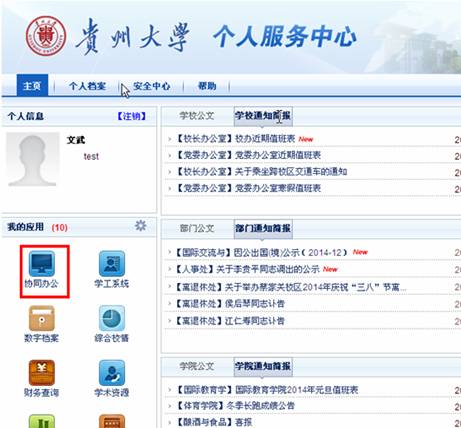Click the user name 文武

tap(76, 140)
